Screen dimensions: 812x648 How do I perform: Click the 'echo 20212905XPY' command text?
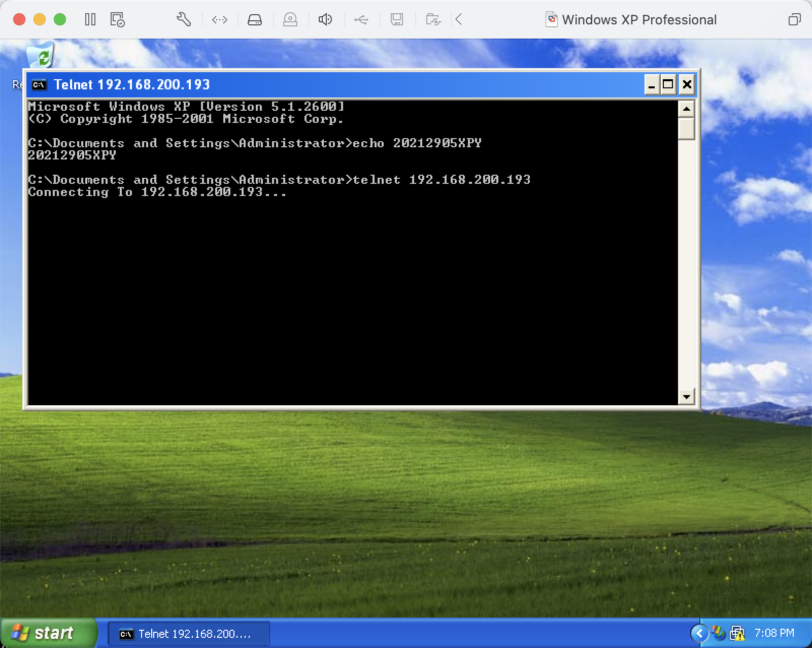[417, 143]
